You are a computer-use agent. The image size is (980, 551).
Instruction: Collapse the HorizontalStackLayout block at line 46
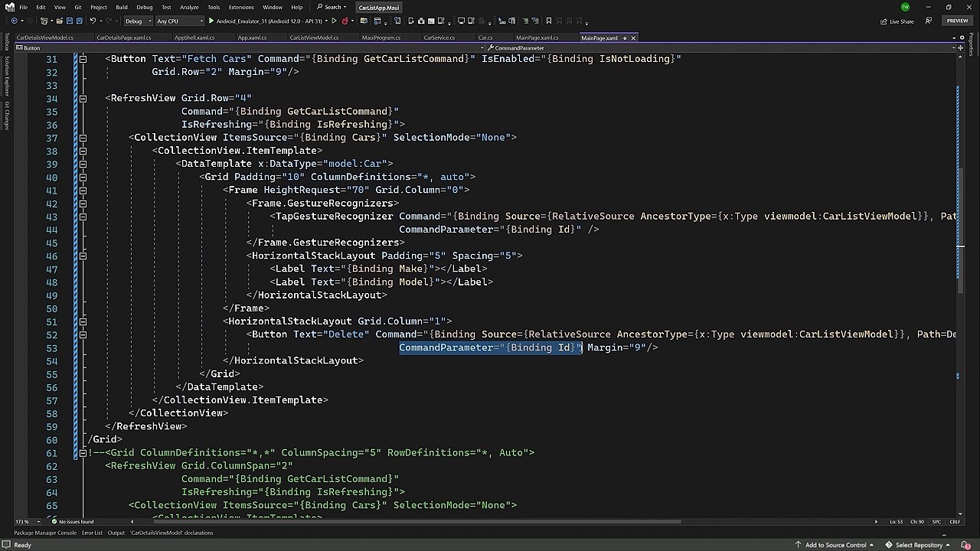83,256
